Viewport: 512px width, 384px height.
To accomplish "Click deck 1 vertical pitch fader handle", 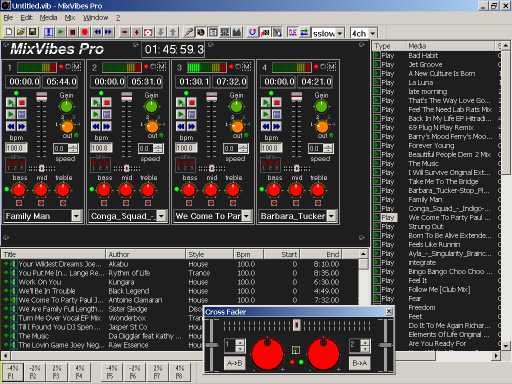I will (41, 97).
